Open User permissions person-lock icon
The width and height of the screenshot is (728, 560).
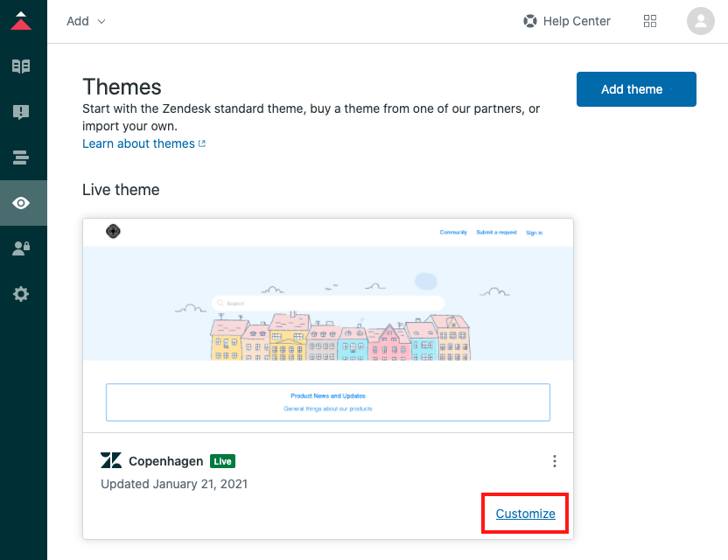21,248
